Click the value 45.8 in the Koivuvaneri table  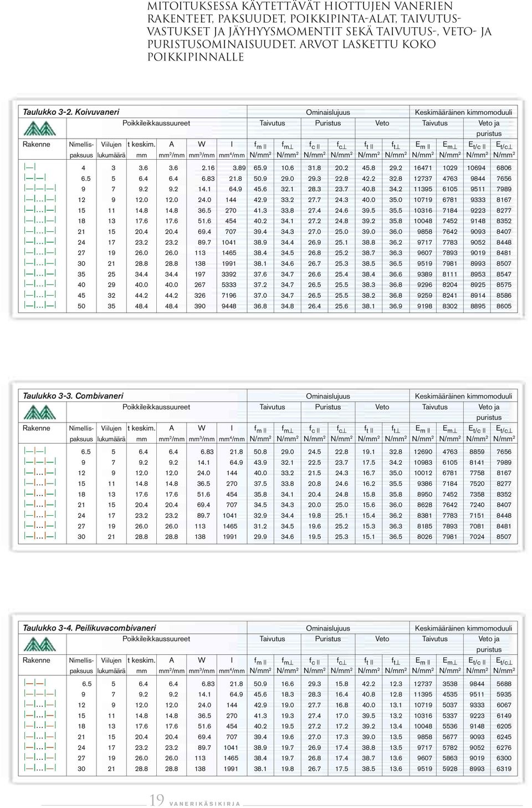(368, 167)
